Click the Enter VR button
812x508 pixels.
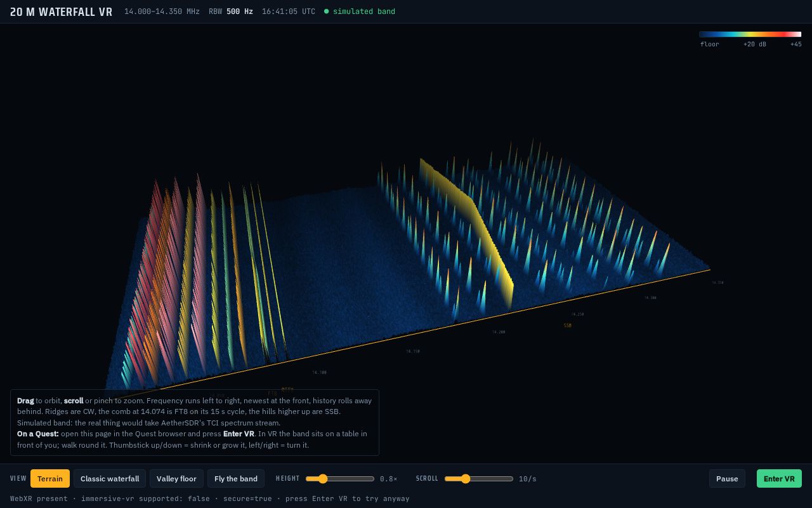click(779, 478)
